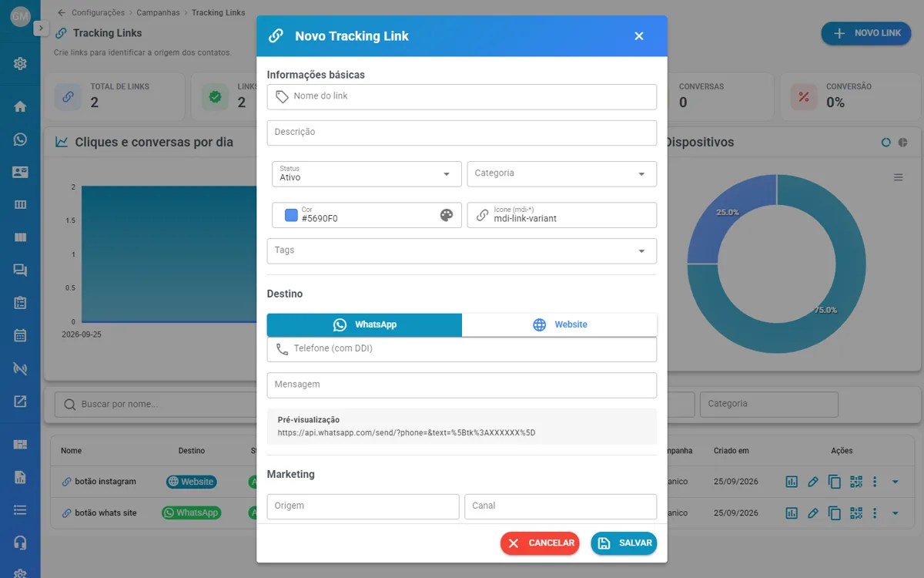The width and height of the screenshot is (924, 578).
Task: Click the Salvar button
Action: click(x=624, y=543)
